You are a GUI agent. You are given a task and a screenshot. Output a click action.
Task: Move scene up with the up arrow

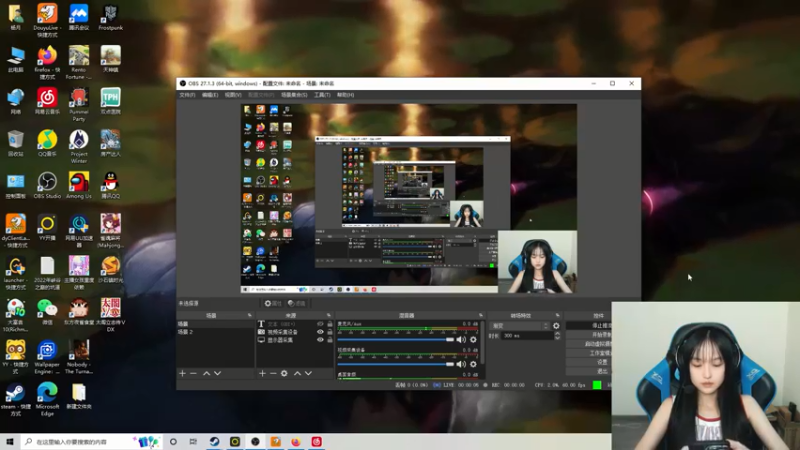point(207,373)
